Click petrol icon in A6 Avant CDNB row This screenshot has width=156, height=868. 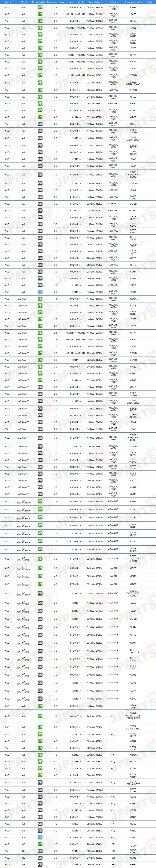point(40,306)
